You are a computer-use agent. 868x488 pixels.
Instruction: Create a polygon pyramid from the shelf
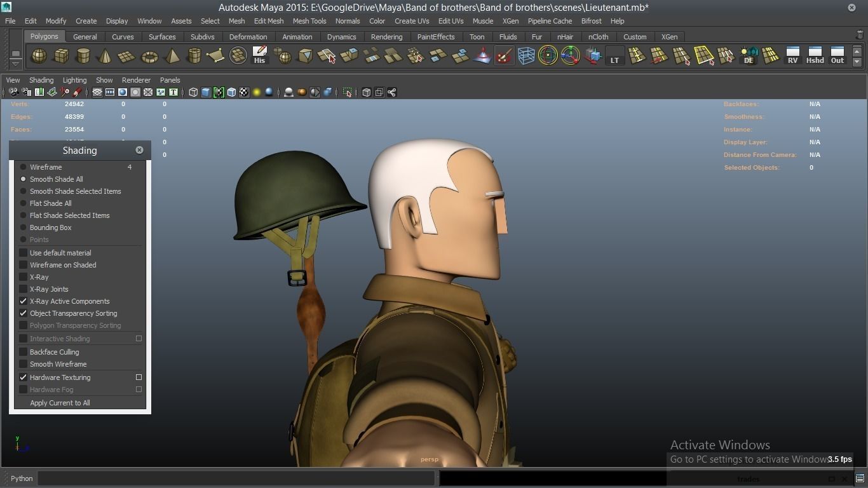click(172, 56)
